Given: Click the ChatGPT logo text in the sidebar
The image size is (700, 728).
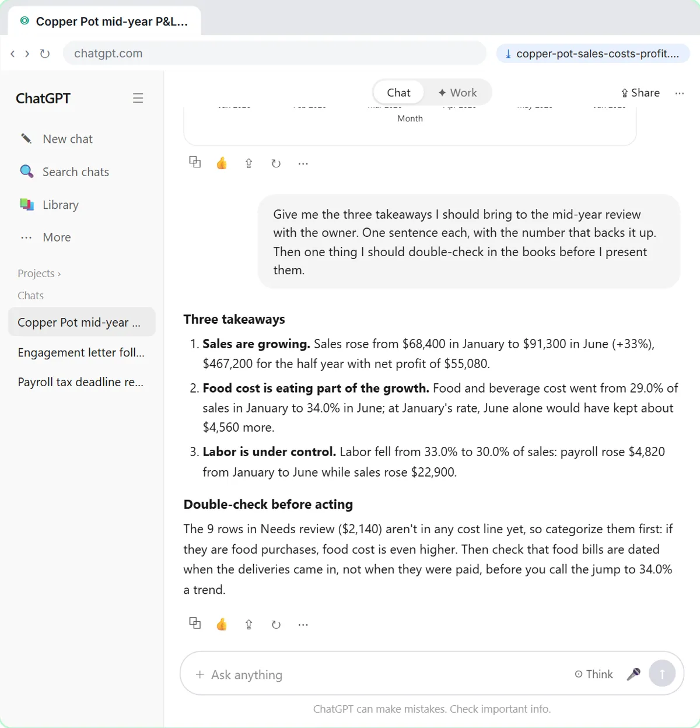Looking at the screenshot, I should 43,98.
